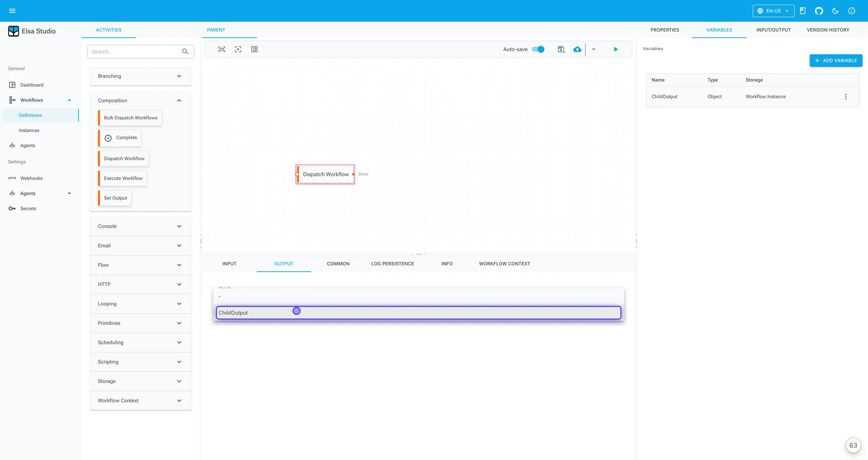This screenshot has height=460, width=868.
Task: Open Webhooks in the sidebar
Action: pyautogui.click(x=41, y=178)
